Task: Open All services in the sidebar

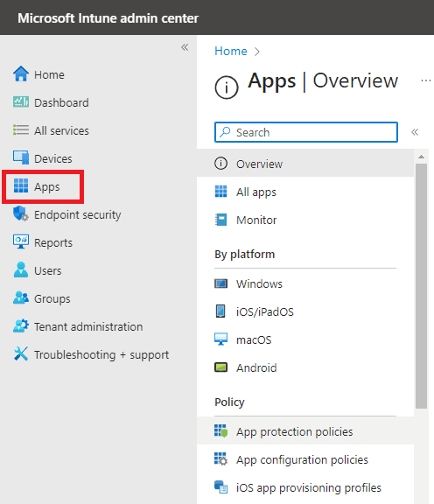Action: tap(61, 130)
